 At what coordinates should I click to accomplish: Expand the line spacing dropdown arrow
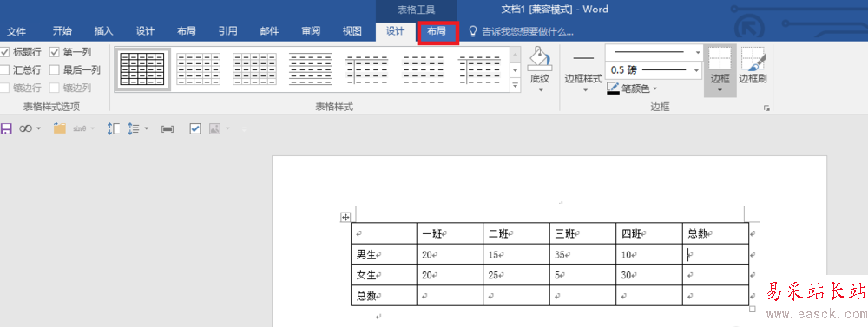(147, 129)
